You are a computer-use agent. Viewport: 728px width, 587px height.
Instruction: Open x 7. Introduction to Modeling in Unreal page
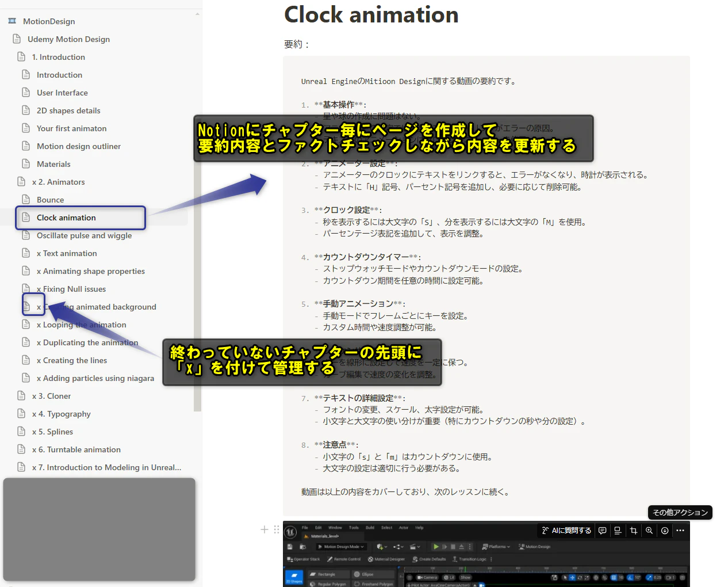pos(107,467)
